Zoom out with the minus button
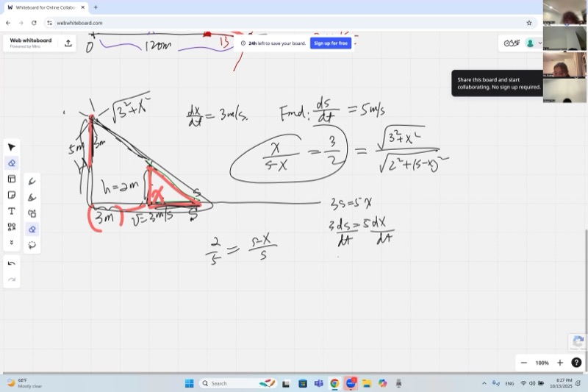The height and width of the screenshot is (392, 588). [524, 363]
